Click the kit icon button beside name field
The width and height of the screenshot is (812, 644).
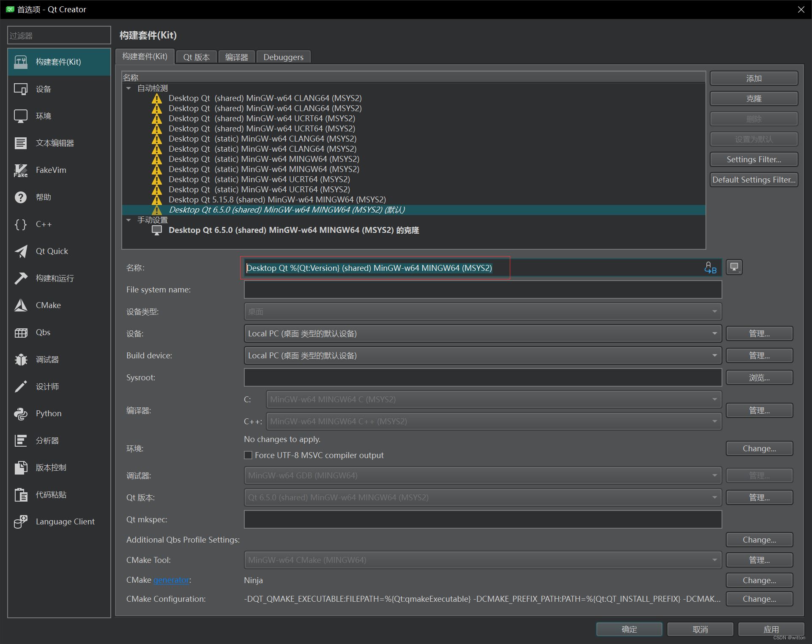coord(734,267)
